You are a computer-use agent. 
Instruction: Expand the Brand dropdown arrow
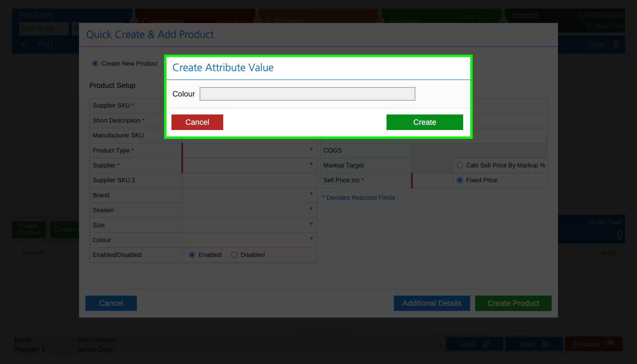point(311,194)
